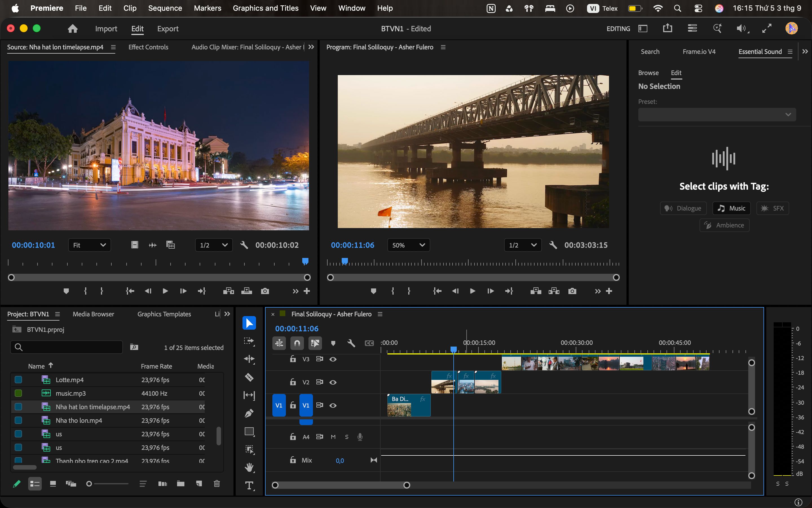The width and height of the screenshot is (812, 508).
Task: Open Quick Export share icon
Action: tap(667, 28)
